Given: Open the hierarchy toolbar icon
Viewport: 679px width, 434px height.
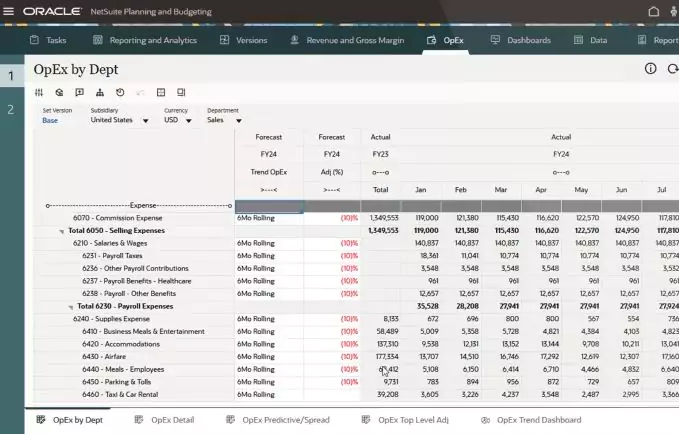Looking at the screenshot, I should click(100, 92).
